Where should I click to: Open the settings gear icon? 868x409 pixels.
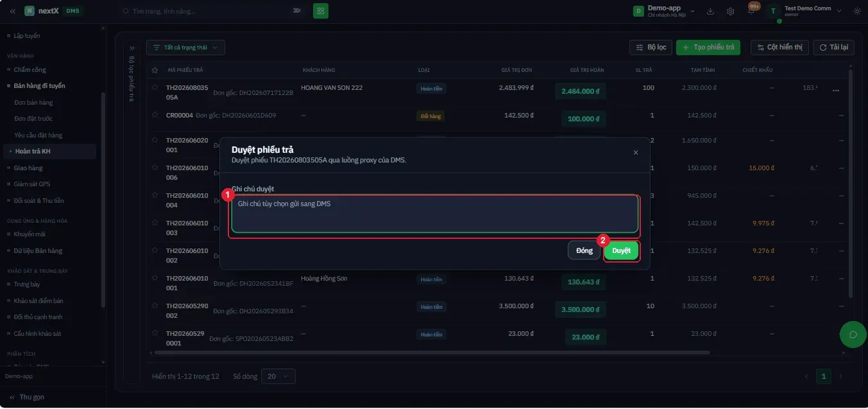pyautogui.click(x=731, y=11)
